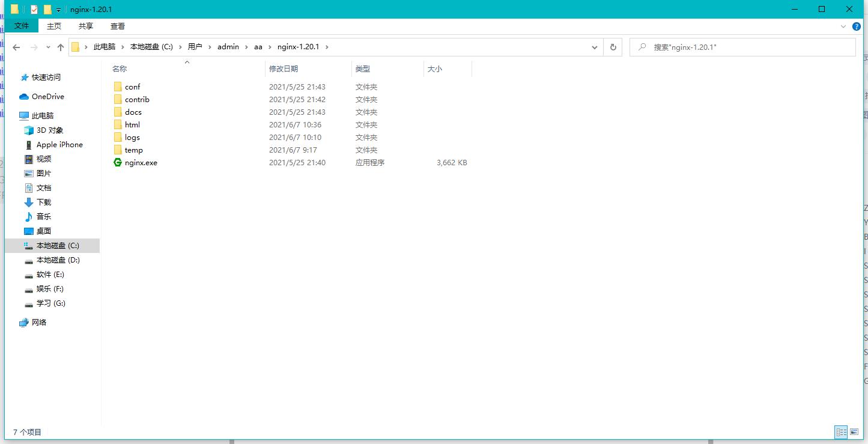Select the logs folder icon

pyautogui.click(x=118, y=138)
